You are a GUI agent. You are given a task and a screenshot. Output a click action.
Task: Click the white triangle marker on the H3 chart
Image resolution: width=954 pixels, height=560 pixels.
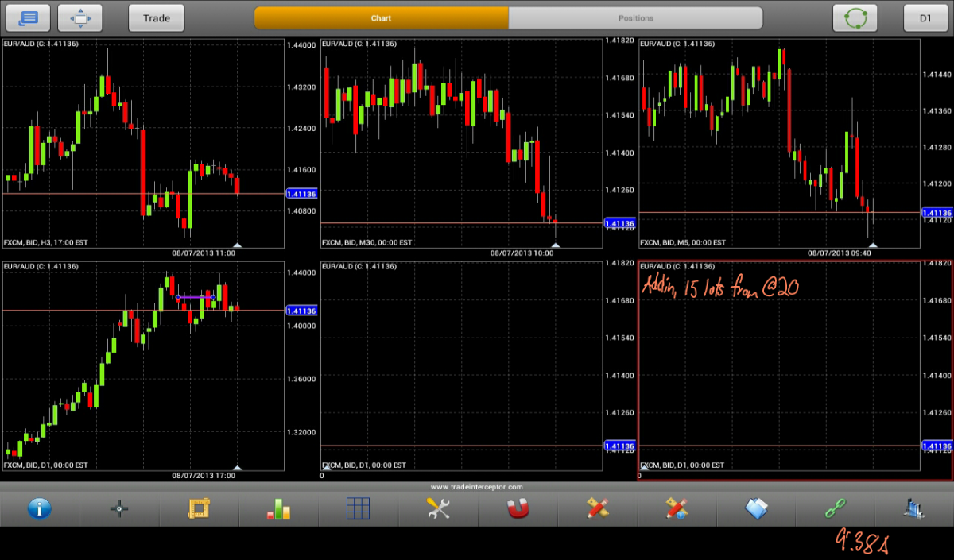tap(237, 245)
